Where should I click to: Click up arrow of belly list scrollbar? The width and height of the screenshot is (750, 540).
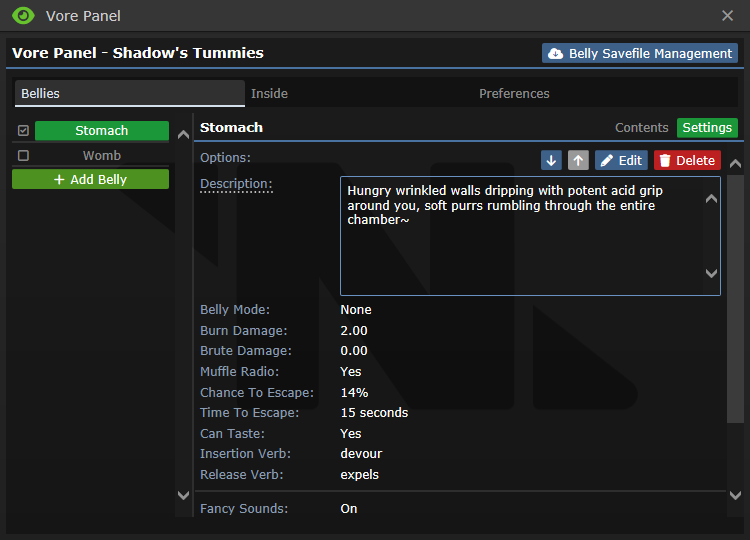[x=183, y=135]
